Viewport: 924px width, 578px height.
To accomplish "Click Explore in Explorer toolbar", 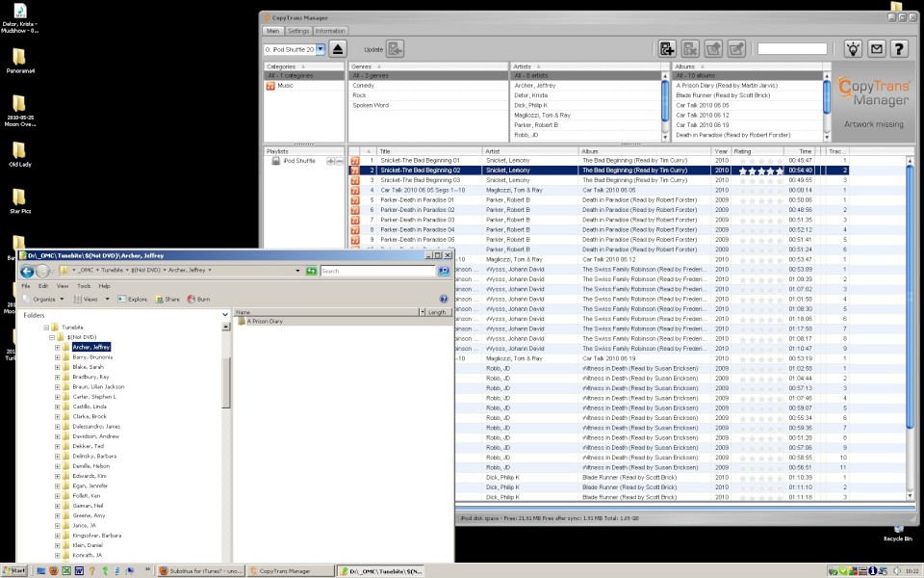I will 133,299.
